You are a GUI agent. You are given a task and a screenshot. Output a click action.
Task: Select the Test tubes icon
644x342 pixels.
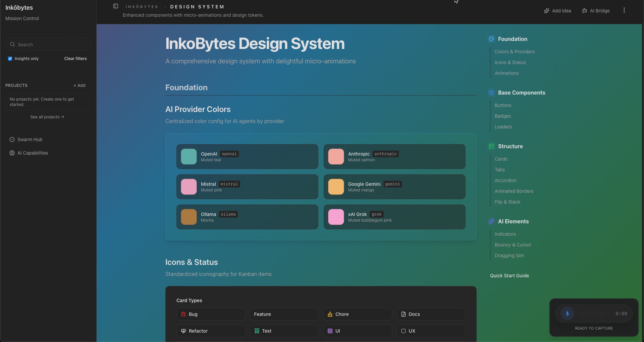pyautogui.click(x=257, y=331)
